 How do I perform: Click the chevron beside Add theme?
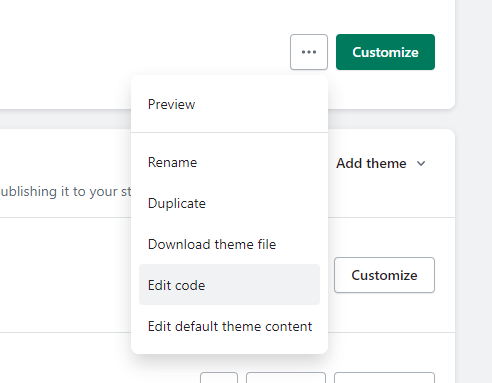click(421, 164)
